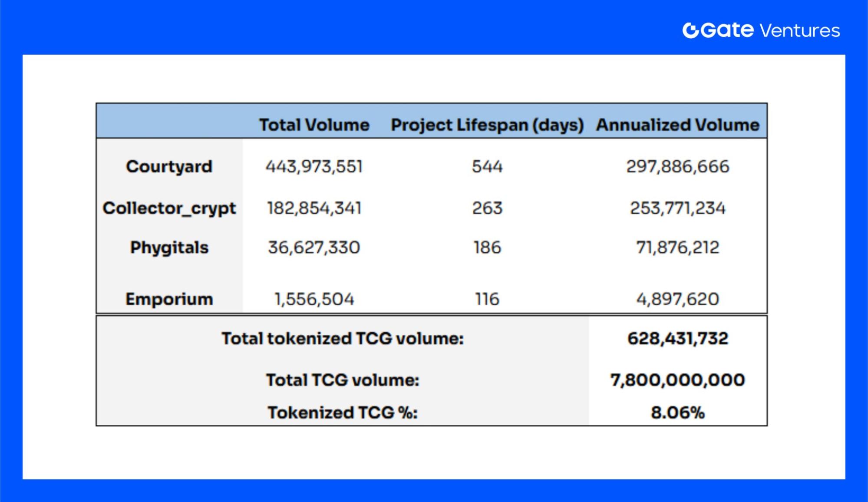Click the Total TCG volume label

point(343,380)
